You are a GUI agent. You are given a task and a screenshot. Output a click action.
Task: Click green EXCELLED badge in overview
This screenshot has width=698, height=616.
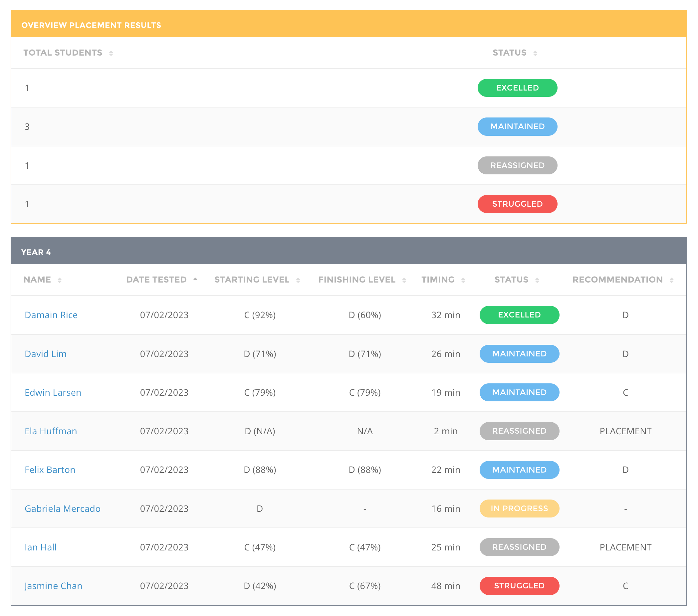point(517,88)
